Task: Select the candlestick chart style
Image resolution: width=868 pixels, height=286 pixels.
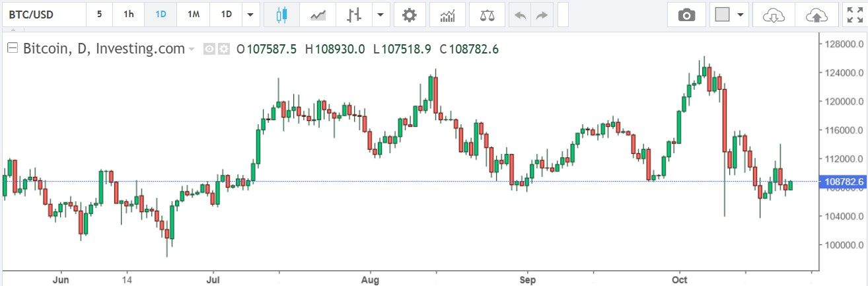Action: pos(282,15)
